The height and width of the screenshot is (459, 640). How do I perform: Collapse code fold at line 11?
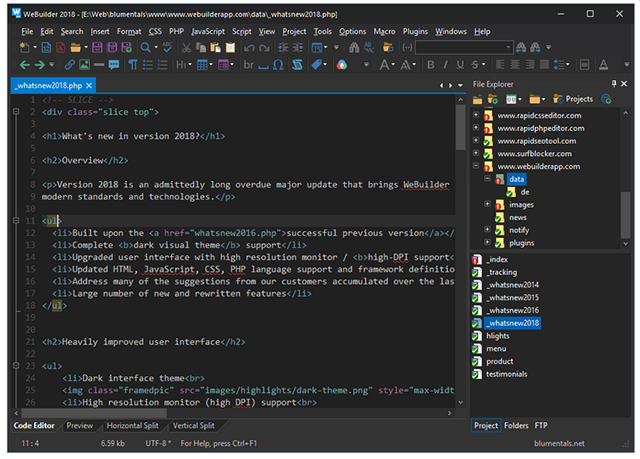(x=16, y=220)
